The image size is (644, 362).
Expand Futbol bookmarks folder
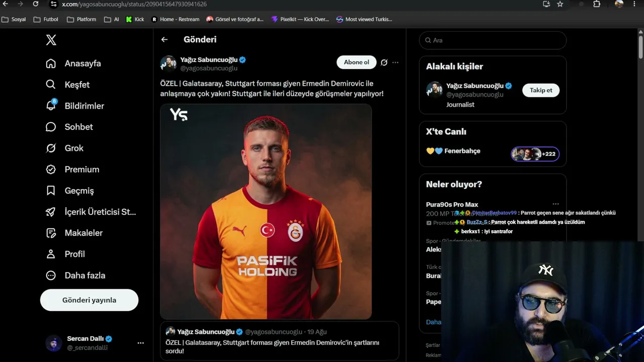[x=46, y=20]
